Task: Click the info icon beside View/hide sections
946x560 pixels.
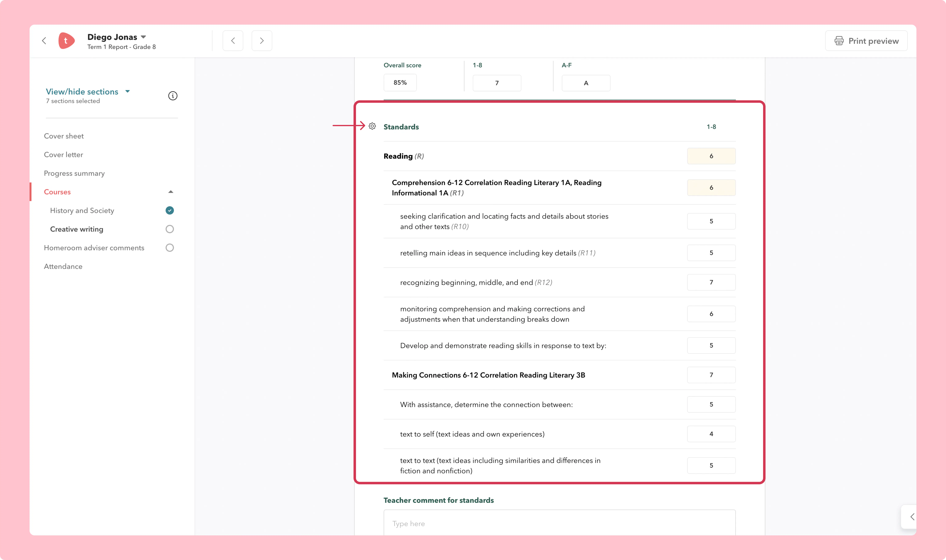Action: [173, 96]
